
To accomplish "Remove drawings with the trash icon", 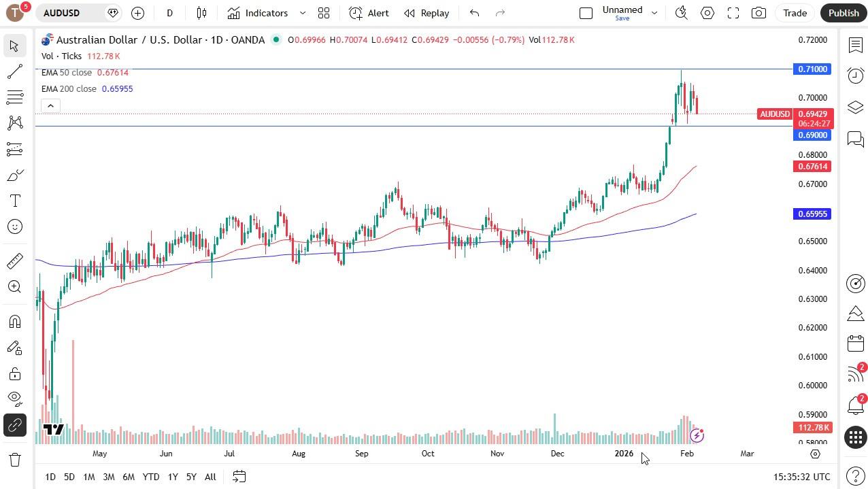I will point(14,460).
